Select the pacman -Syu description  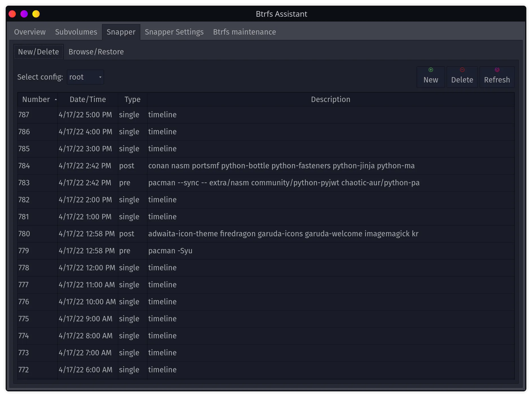point(330,251)
